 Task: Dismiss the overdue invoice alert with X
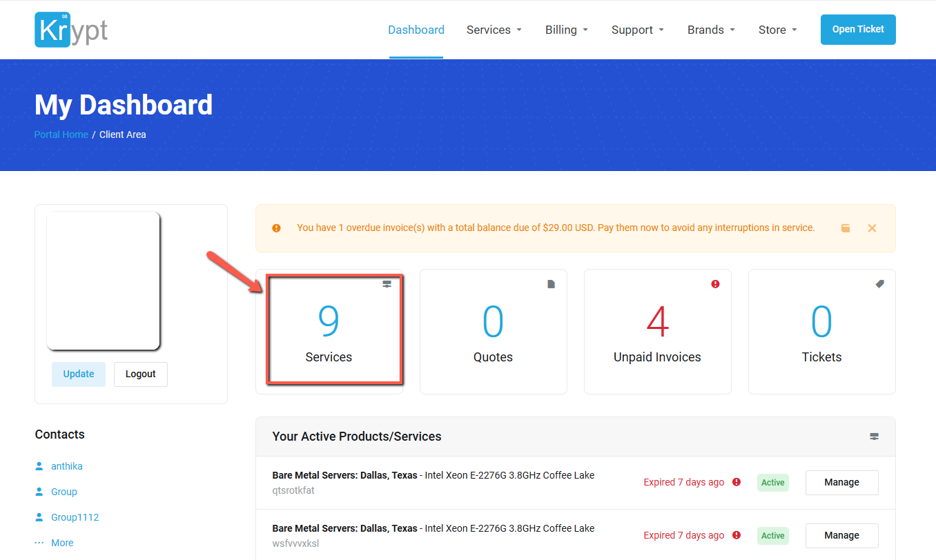(872, 228)
